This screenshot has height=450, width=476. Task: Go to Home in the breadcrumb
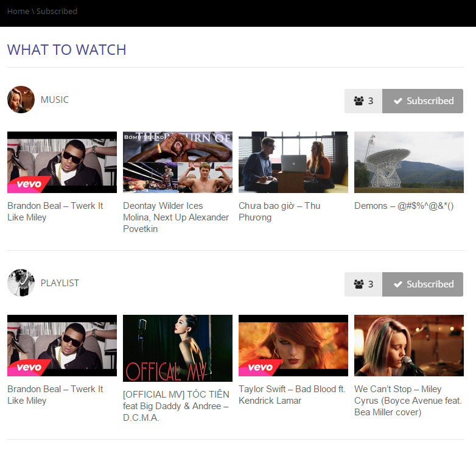[x=18, y=11]
